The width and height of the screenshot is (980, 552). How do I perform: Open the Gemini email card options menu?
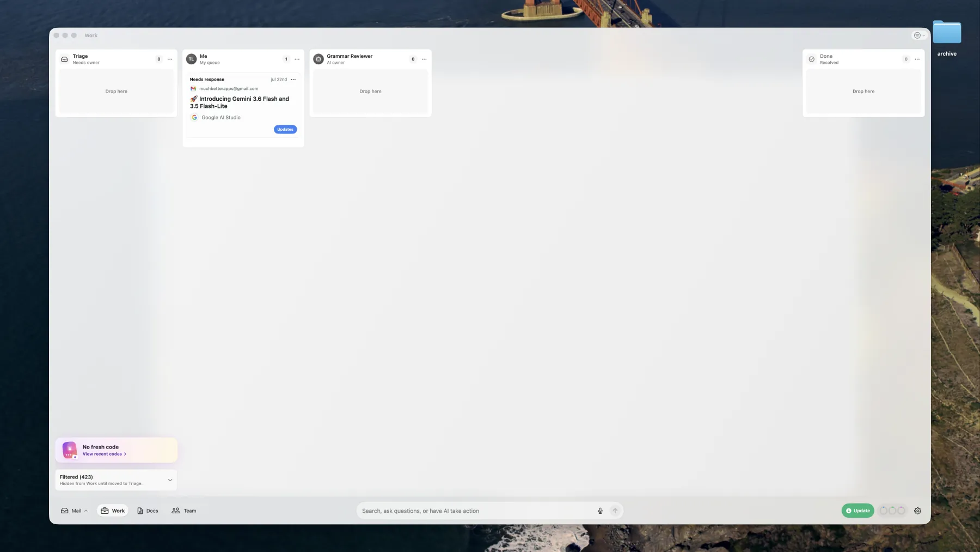293,80
